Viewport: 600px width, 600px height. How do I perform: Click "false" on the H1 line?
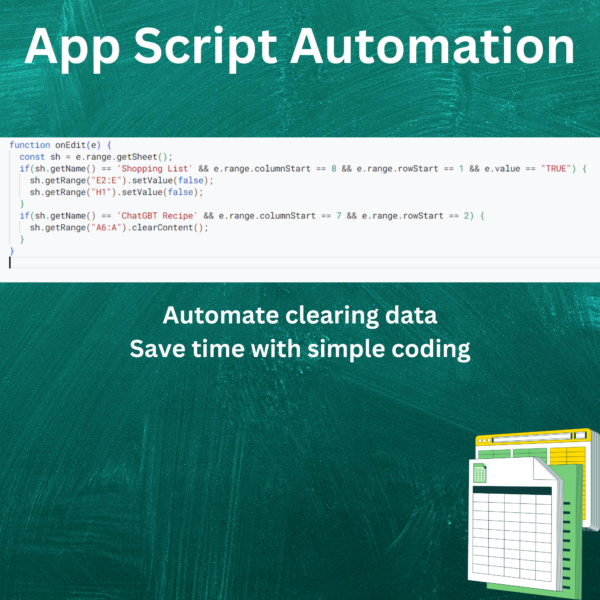coord(181,192)
